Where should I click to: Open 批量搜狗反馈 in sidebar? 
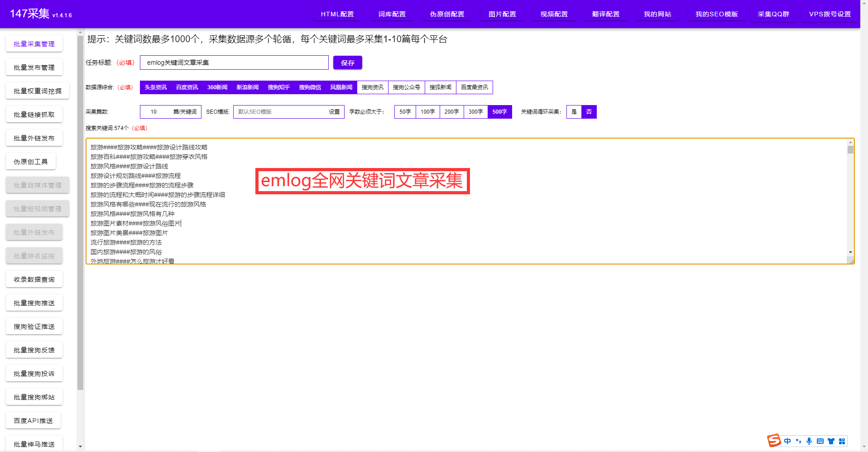[34, 350]
